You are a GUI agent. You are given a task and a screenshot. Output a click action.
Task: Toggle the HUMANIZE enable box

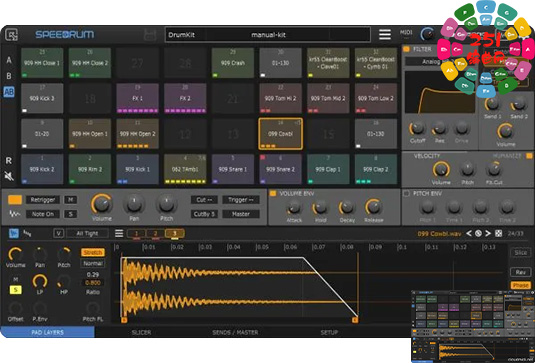coord(529,156)
